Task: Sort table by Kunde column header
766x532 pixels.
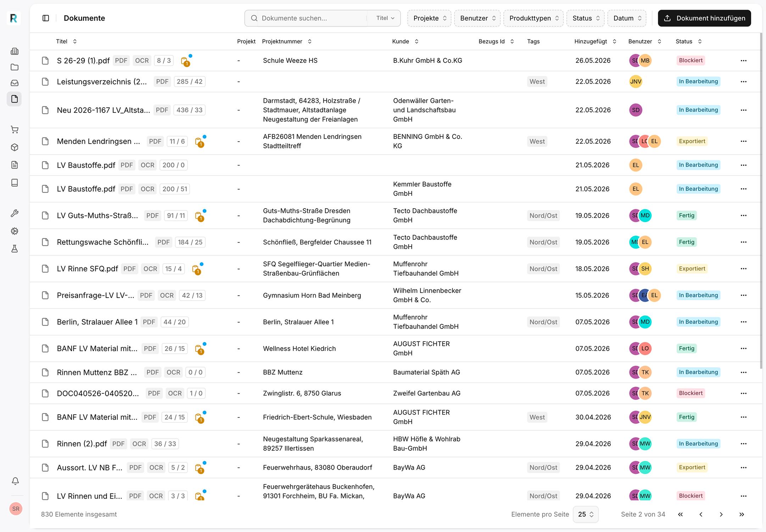Action: 405,41
